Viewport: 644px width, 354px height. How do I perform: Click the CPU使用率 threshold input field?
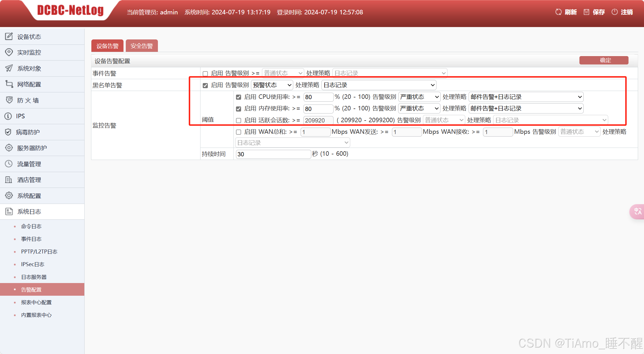pos(319,97)
